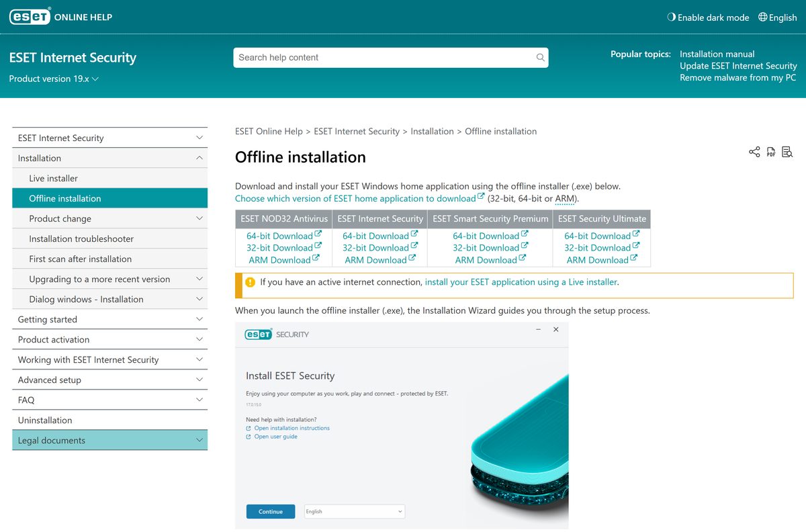Click the Search help content field

coord(391,58)
